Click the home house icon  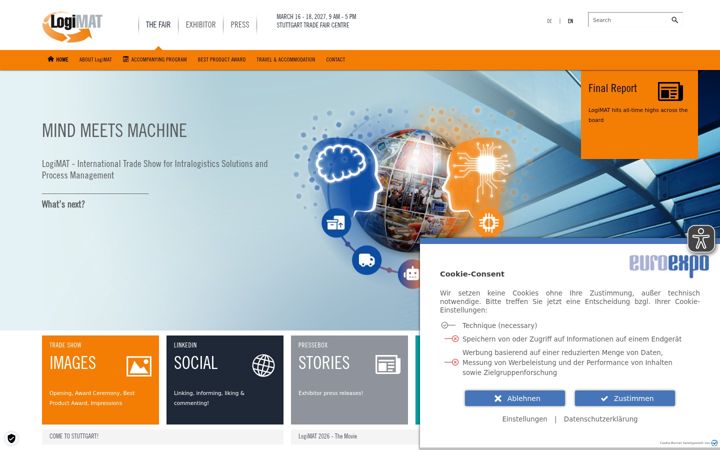click(x=51, y=59)
